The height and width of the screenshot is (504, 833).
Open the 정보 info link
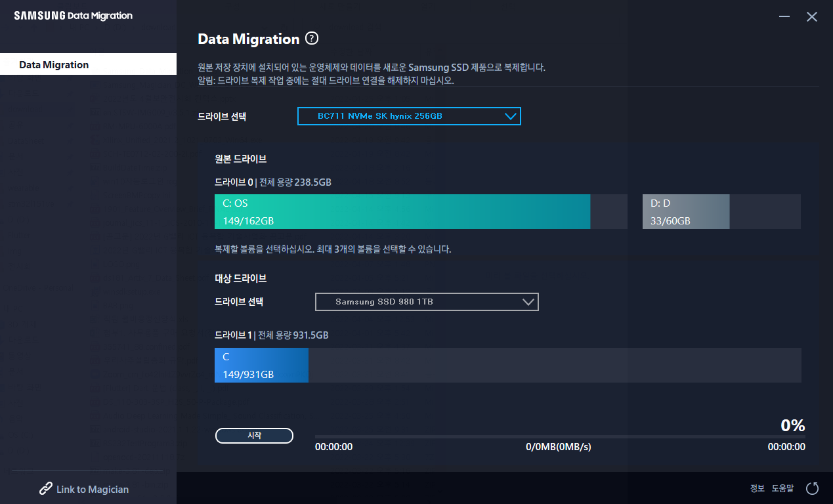[758, 488]
